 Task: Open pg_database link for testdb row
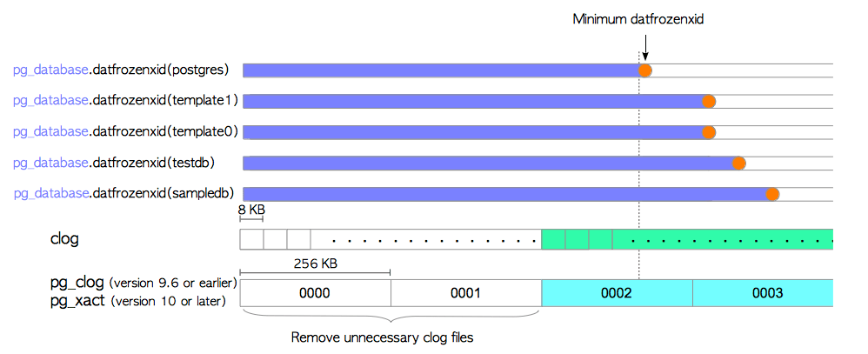[x=51, y=163]
